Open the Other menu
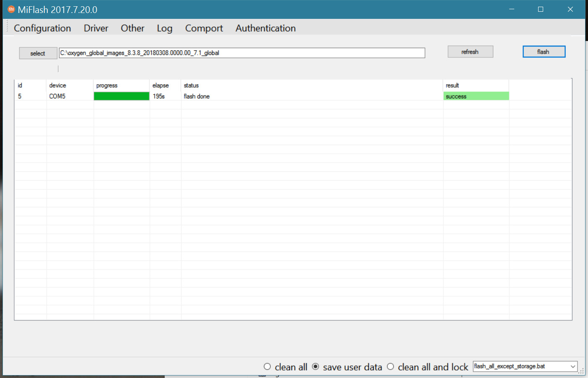The image size is (588, 378). [x=132, y=28]
